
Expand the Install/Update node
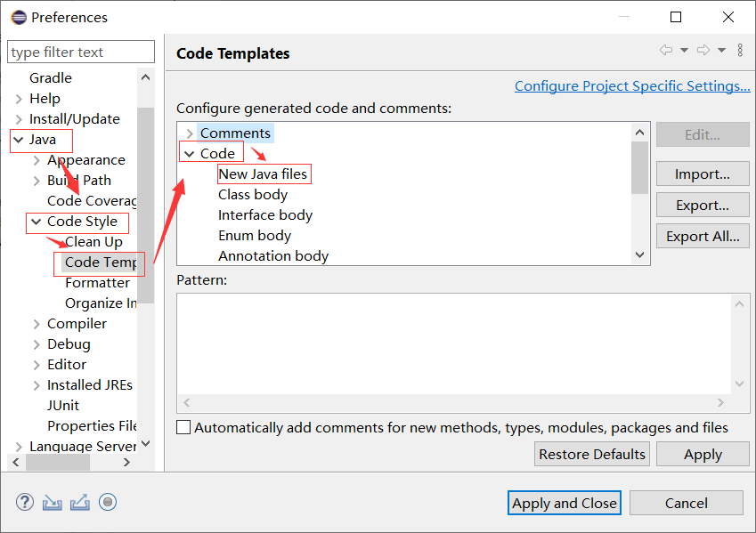click(19, 119)
